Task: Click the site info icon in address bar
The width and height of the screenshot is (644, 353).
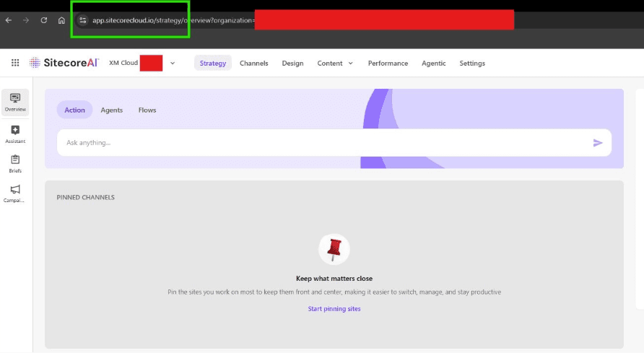Action: pos(82,20)
